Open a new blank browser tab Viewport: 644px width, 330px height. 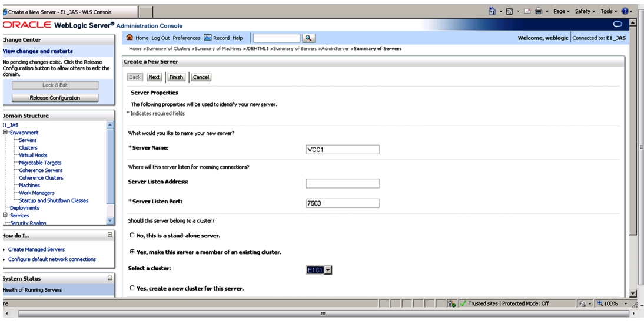click(x=146, y=12)
